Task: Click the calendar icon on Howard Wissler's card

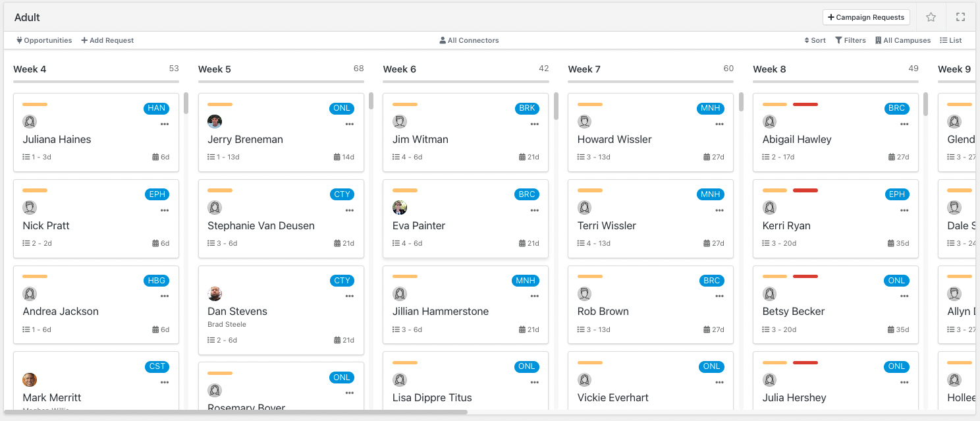Action: [707, 157]
